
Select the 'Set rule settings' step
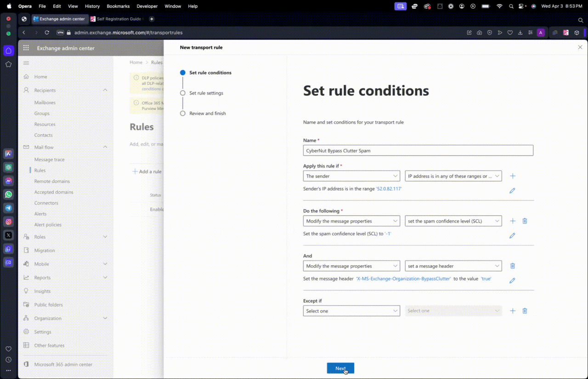pos(206,93)
